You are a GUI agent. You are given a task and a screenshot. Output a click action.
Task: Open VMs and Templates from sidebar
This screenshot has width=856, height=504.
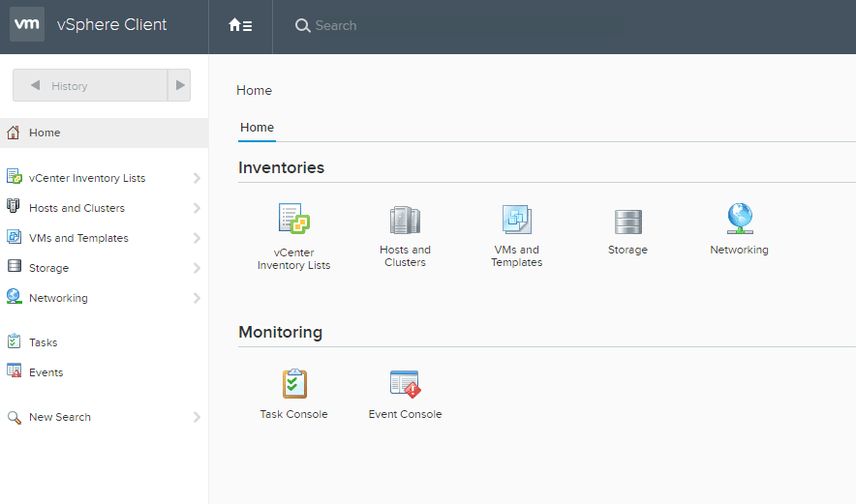point(78,238)
